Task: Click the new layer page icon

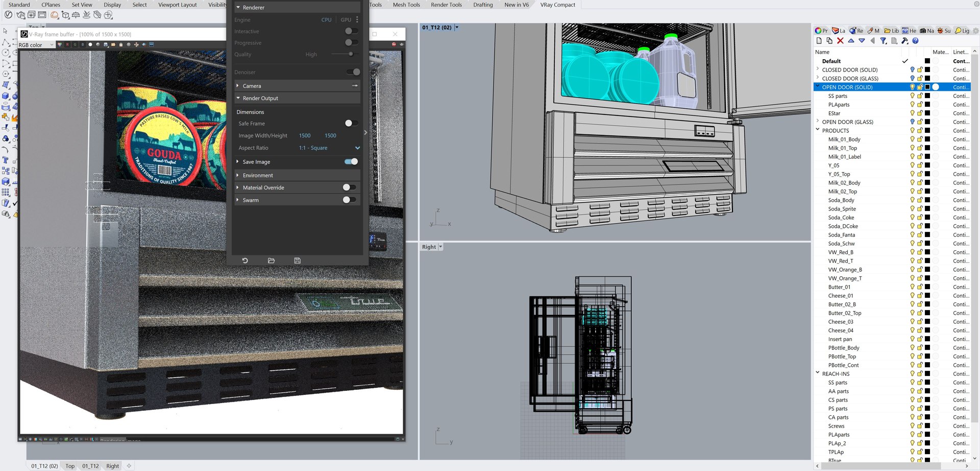Action: click(x=819, y=41)
